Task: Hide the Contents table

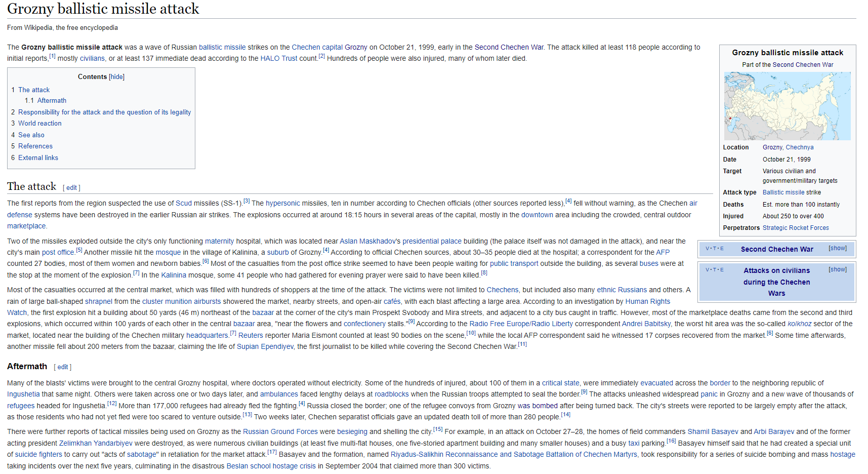Action: click(116, 77)
